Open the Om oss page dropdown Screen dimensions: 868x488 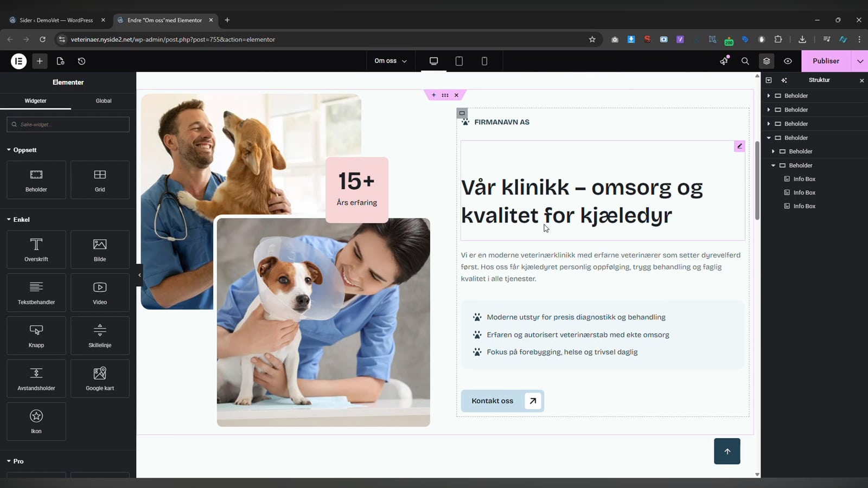391,61
